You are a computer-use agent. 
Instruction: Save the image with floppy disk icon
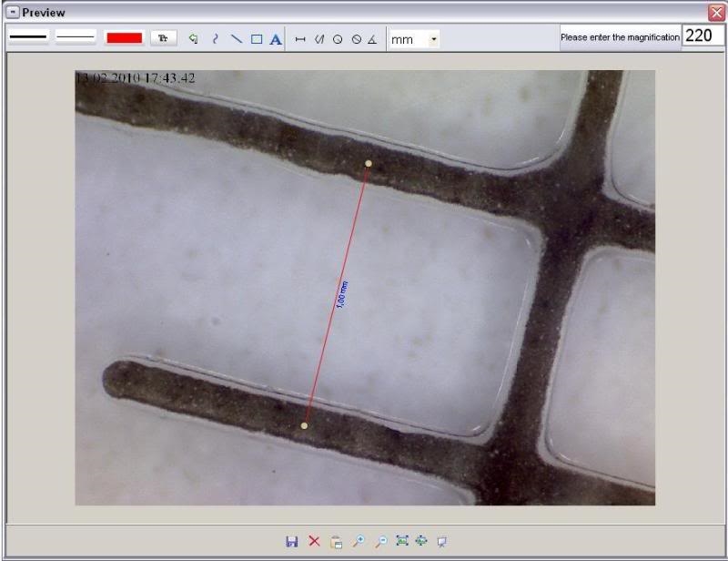point(292,541)
